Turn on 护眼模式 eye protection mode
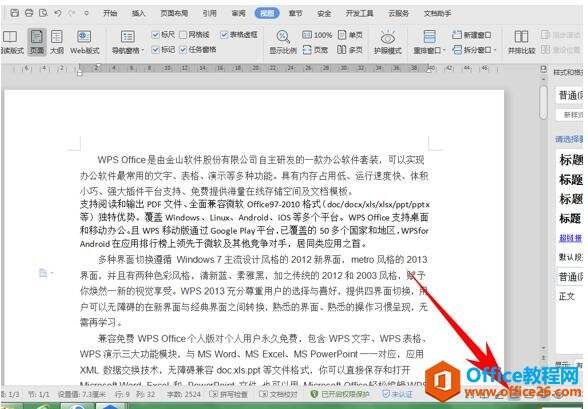The height and width of the screenshot is (409, 588). pos(387,42)
